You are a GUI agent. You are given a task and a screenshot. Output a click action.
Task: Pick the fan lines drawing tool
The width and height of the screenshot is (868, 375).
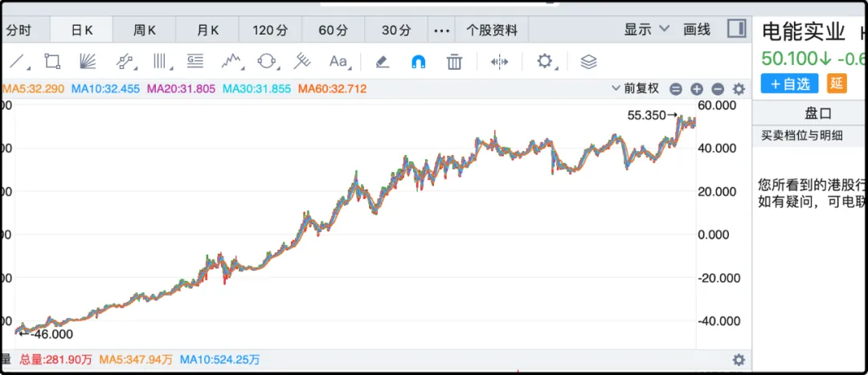point(88,61)
